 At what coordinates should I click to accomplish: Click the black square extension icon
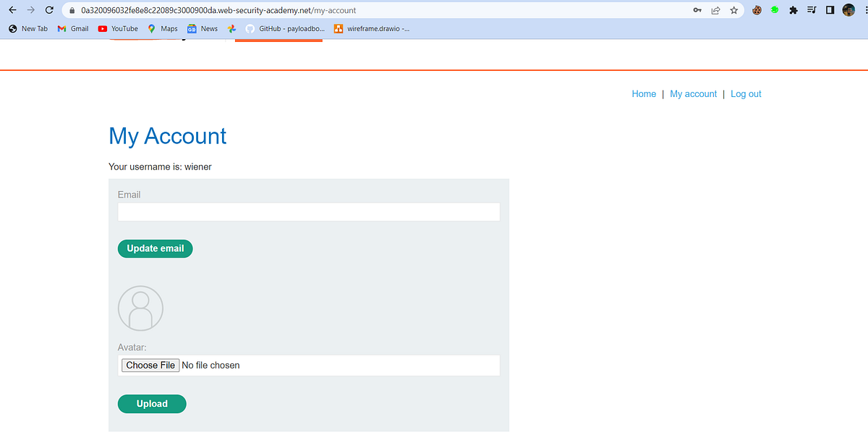click(829, 10)
